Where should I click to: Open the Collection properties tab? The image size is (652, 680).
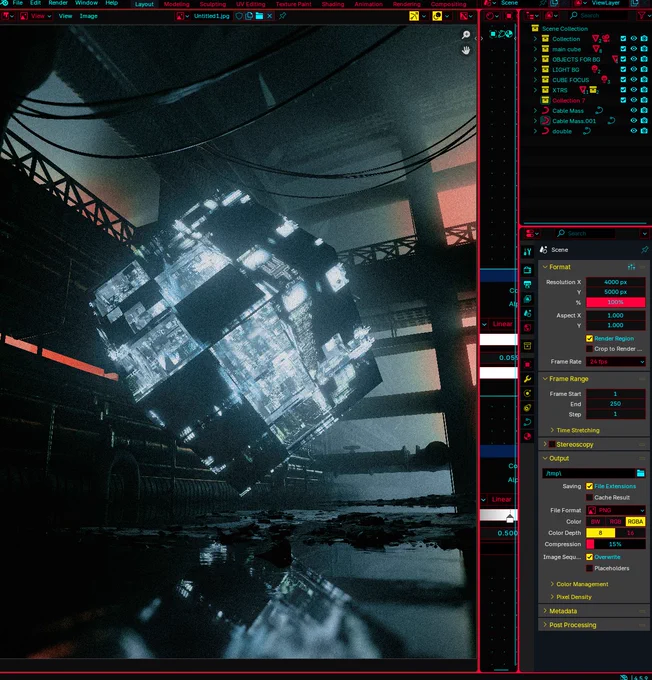point(527,346)
